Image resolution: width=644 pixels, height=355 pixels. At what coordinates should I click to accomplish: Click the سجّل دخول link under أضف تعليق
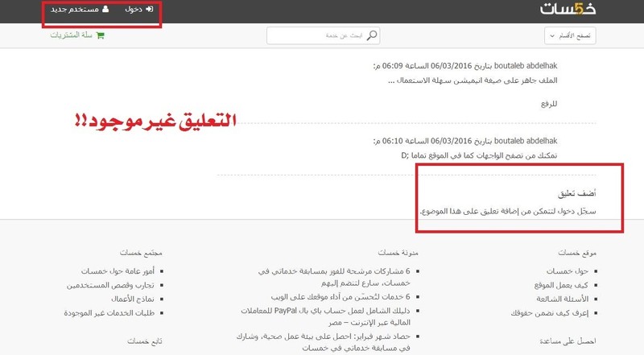[576, 211]
